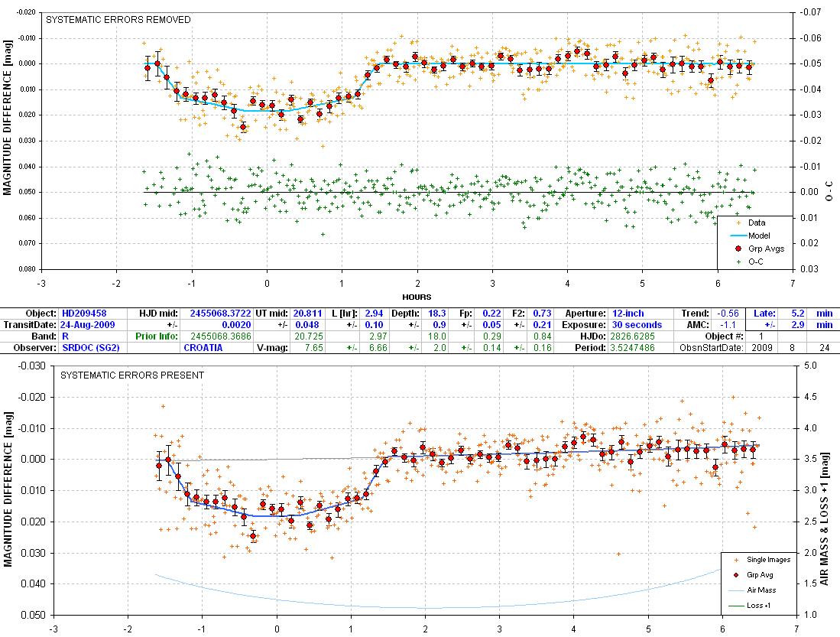This screenshot has height=637, width=840.
Task: Click the O - C axis title
Action: (x=829, y=191)
